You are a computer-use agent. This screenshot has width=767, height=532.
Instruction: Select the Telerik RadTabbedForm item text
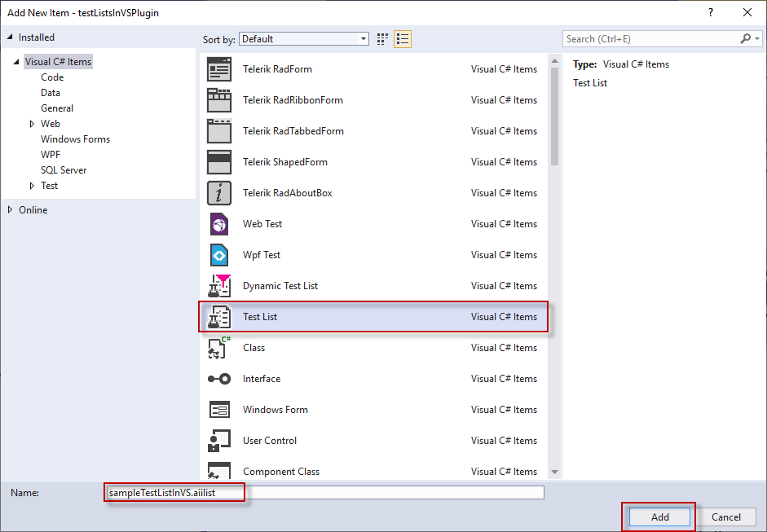(293, 131)
